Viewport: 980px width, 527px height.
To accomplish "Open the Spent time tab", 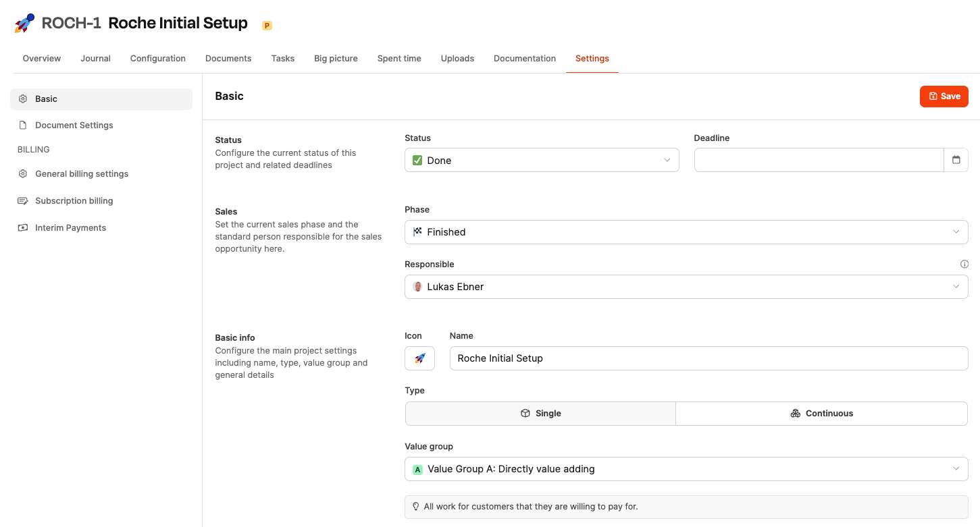I will pos(399,59).
